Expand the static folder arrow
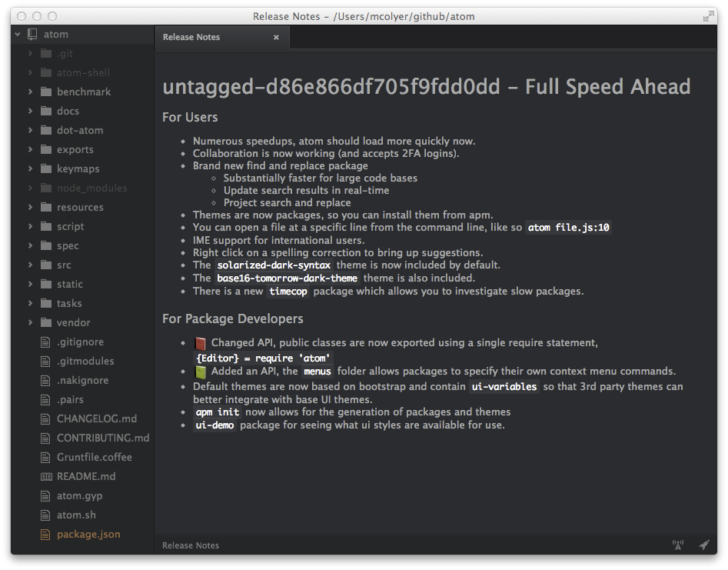728x570 pixels. pyautogui.click(x=30, y=284)
